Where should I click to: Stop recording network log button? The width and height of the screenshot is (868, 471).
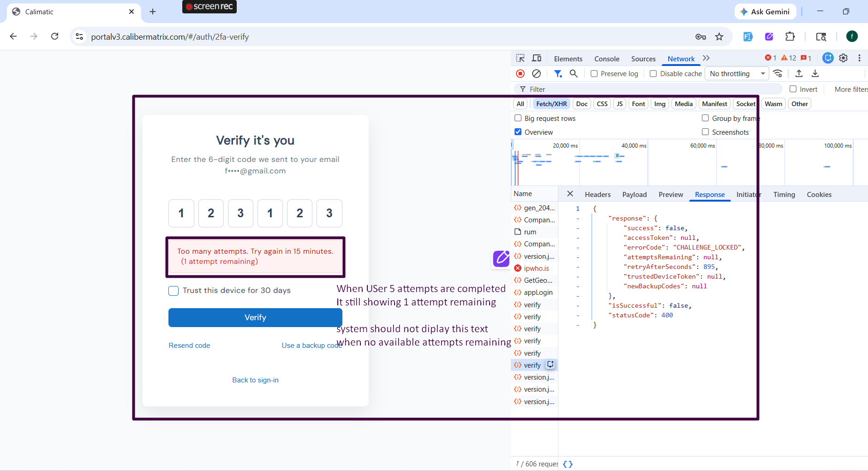[521, 73]
